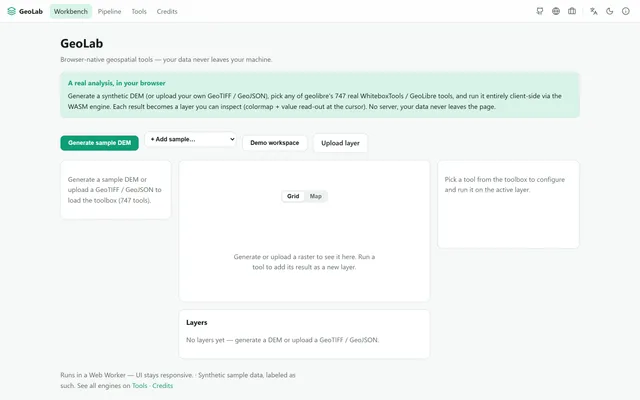This screenshot has height=400, width=640.
Task: Open the Workbench tab
Action: (71, 11)
